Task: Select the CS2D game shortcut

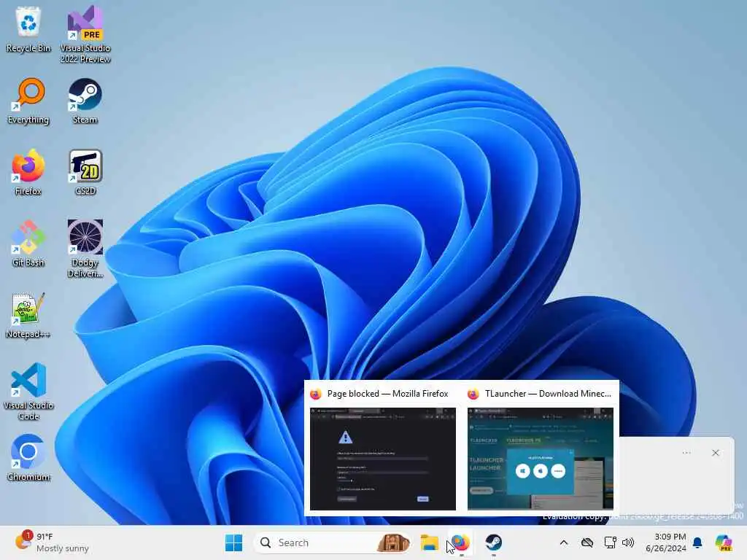Action: pyautogui.click(x=85, y=172)
